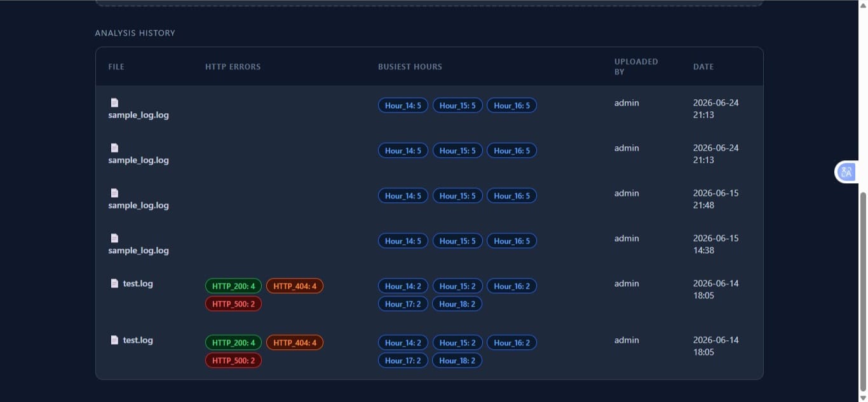Click the ANALYSIS HISTORY section heading

click(x=135, y=33)
